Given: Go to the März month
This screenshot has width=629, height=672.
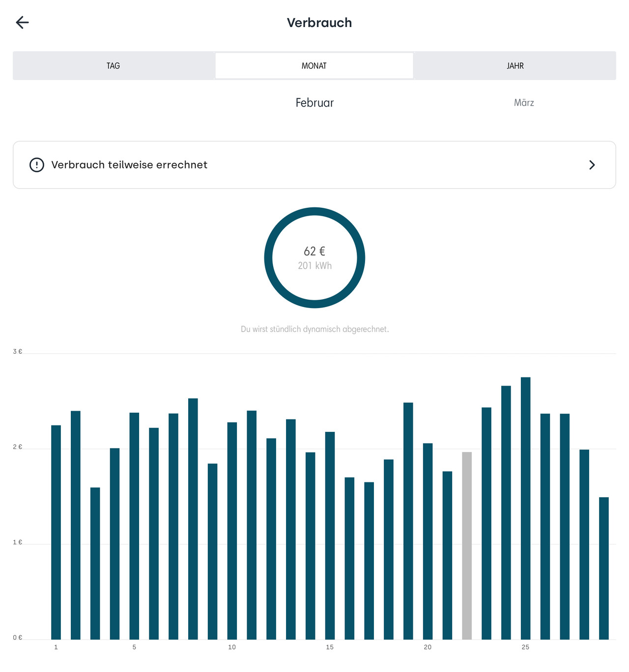Looking at the screenshot, I should tap(524, 103).
